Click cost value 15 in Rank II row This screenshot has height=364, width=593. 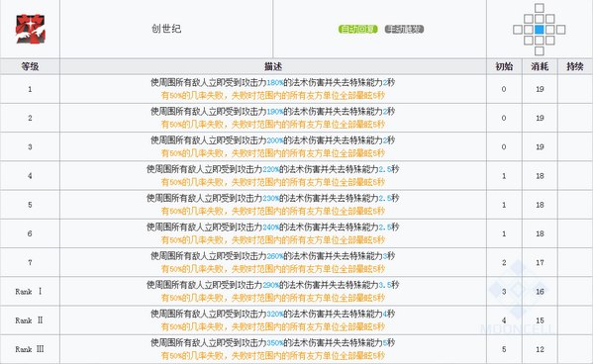coord(540,320)
